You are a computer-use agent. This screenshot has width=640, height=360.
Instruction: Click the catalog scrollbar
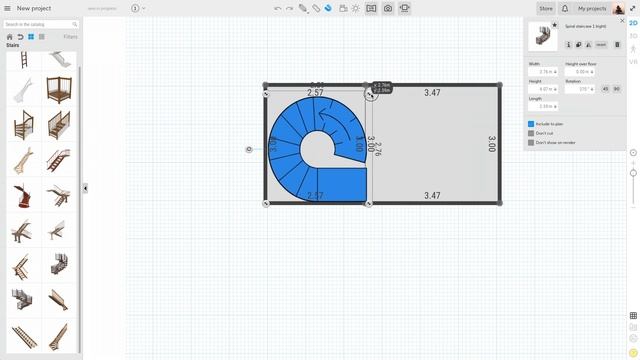click(80, 208)
